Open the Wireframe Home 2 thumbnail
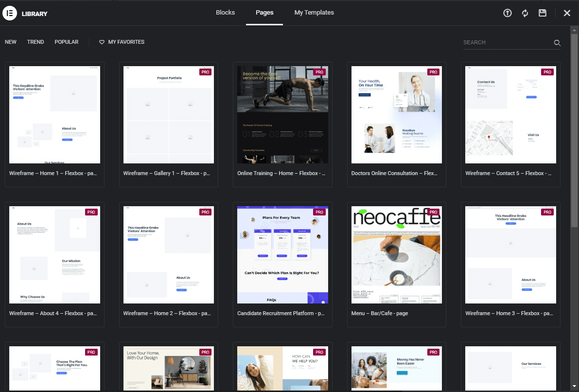 (x=168, y=254)
